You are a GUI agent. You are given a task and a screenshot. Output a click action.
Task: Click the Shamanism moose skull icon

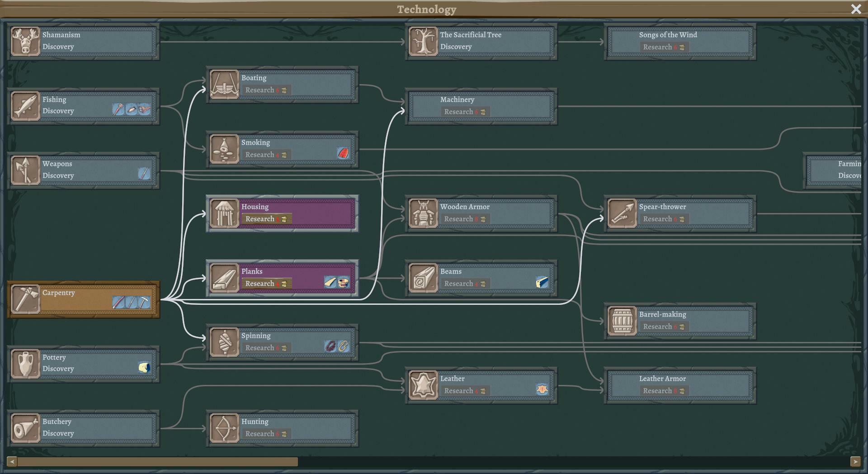(25, 41)
